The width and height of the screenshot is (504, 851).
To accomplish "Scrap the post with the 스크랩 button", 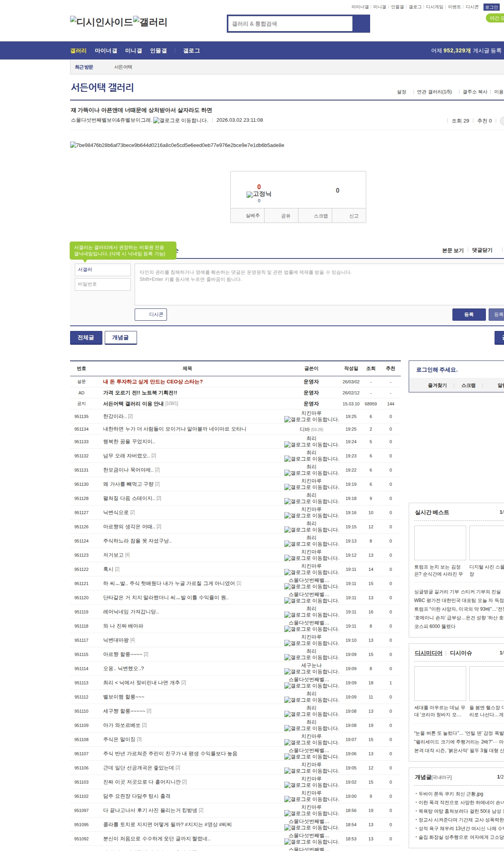I will click(x=315, y=216).
